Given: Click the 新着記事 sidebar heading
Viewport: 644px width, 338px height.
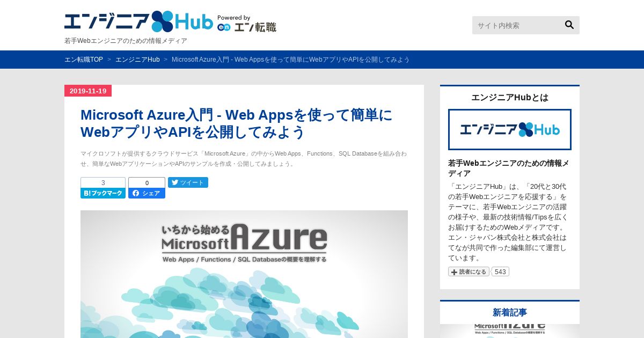Looking at the screenshot, I should click(x=510, y=312).
